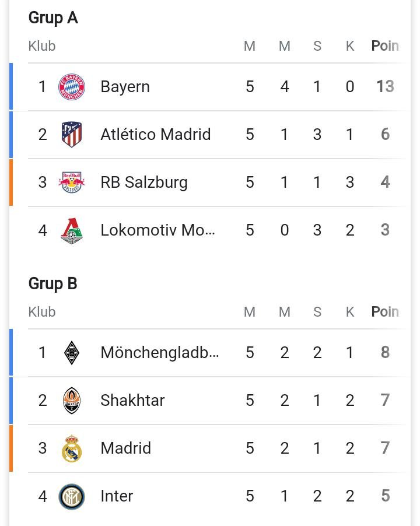This screenshot has width=420, height=526.
Task: Click the Shakhtar Donetsk club crest
Action: point(71,400)
